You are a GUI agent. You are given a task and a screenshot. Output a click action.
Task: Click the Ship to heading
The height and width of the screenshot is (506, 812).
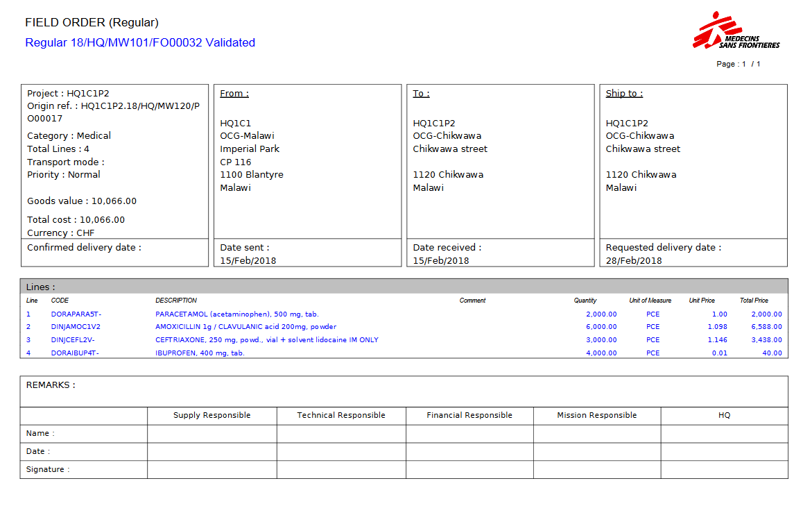pos(624,94)
